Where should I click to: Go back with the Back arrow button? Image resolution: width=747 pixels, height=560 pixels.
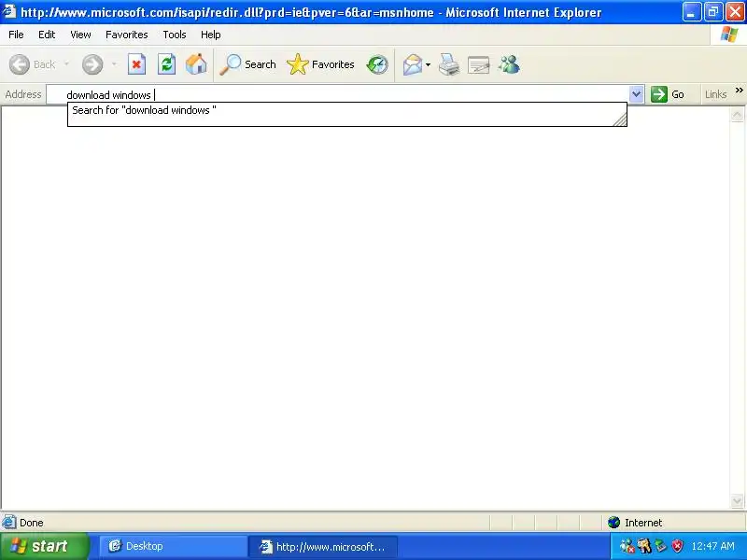(x=32, y=64)
